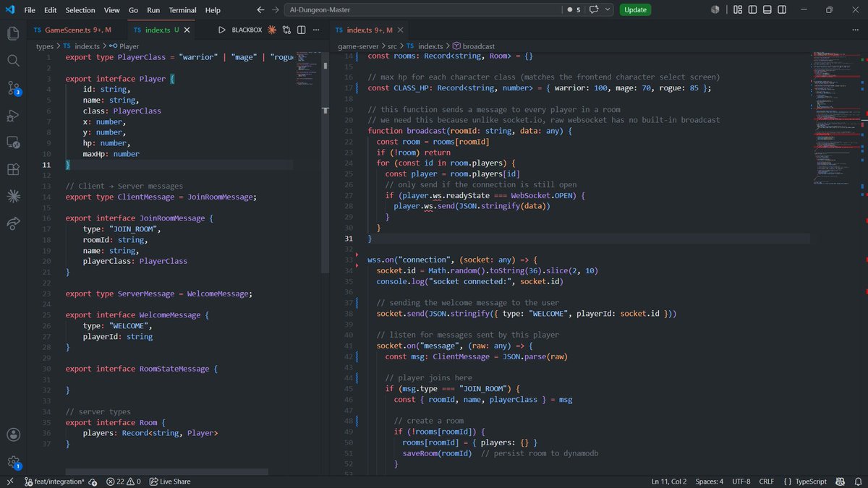Screen dimensions: 868x488
Task: Click the 'src' breadcrumb in right editor
Action: click(393, 46)
